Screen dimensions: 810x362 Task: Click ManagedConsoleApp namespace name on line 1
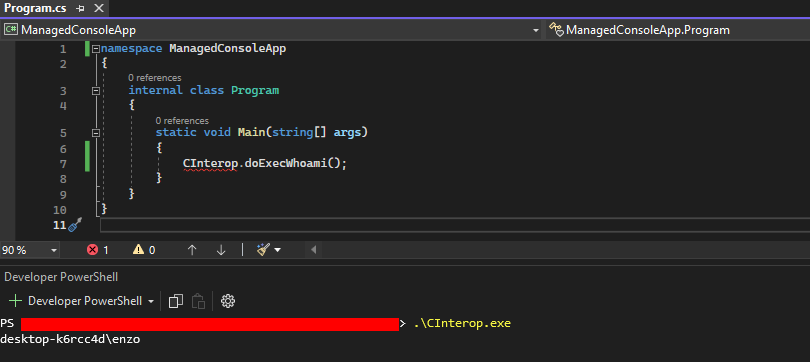pos(228,49)
